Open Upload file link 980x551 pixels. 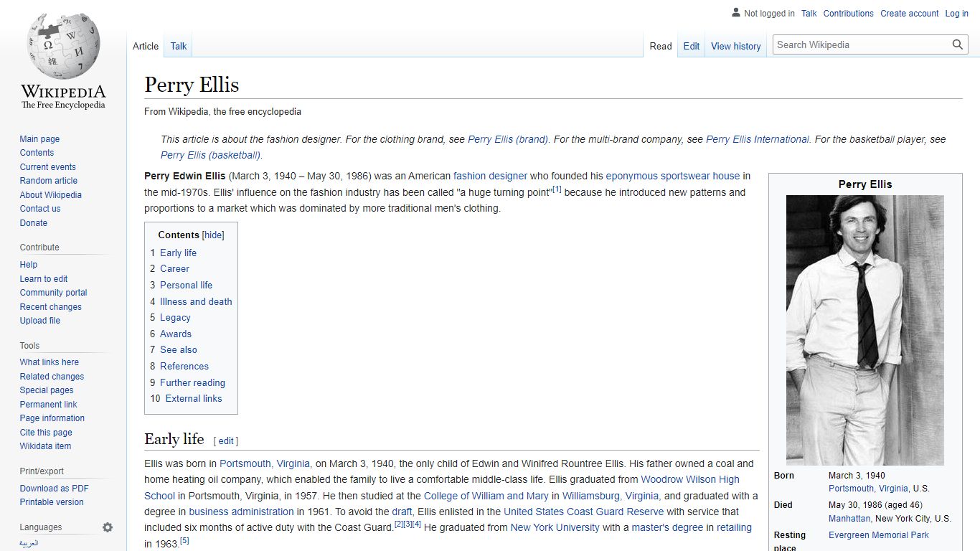[40, 321]
